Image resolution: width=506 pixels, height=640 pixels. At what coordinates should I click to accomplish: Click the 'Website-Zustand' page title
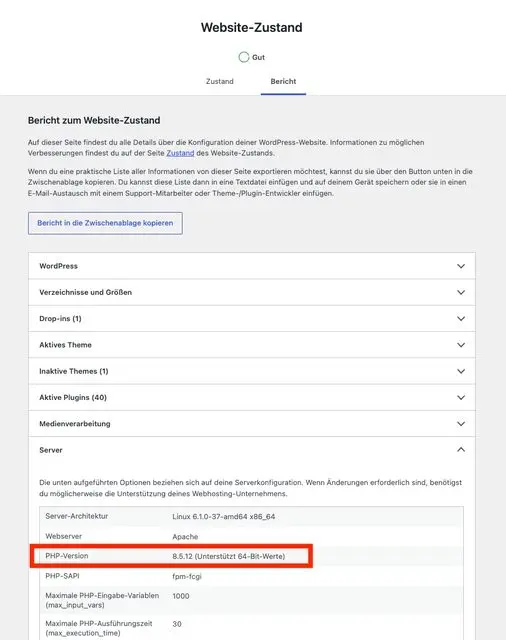tap(252, 27)
